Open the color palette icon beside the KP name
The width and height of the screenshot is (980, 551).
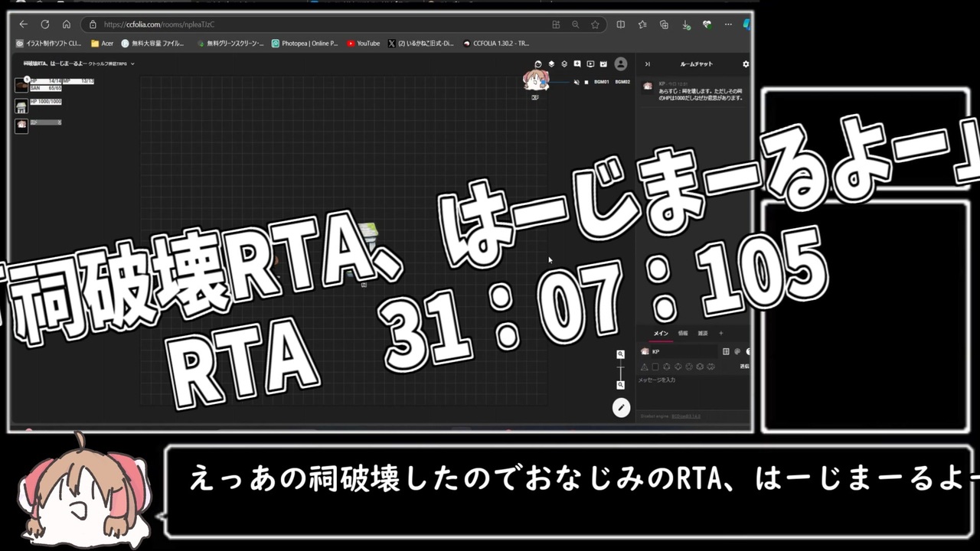737,352
